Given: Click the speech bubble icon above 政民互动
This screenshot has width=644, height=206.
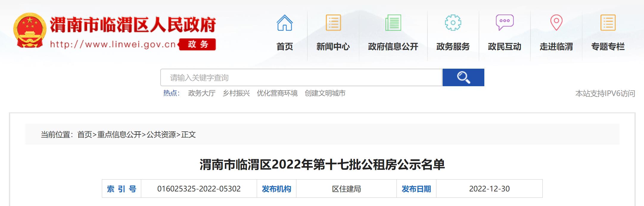Looking at the screenshot, I should click(x=504, y=23).
